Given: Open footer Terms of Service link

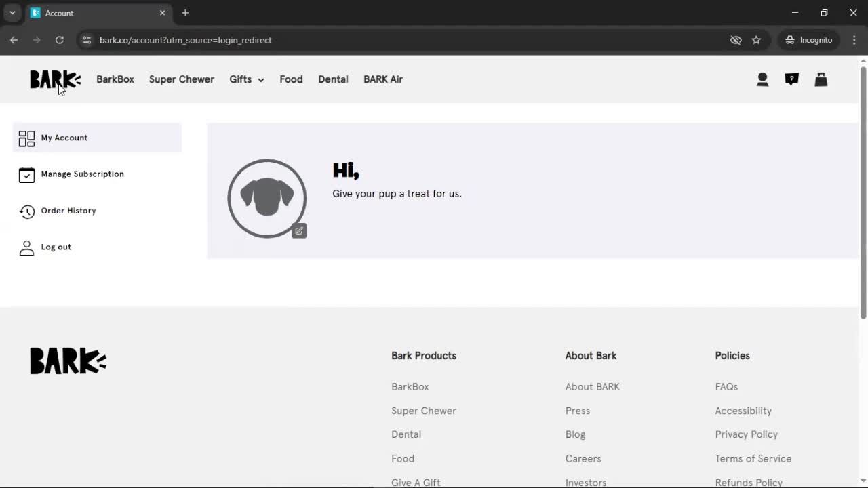Looking at the screenshot, I should click(753, 459).
